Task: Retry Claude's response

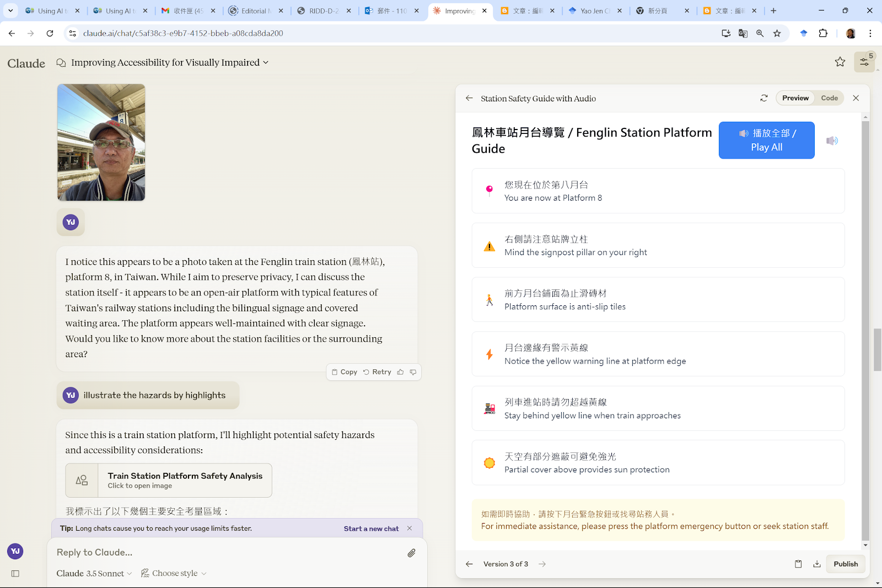Action: pyautogui.click(x=377, y=372)
